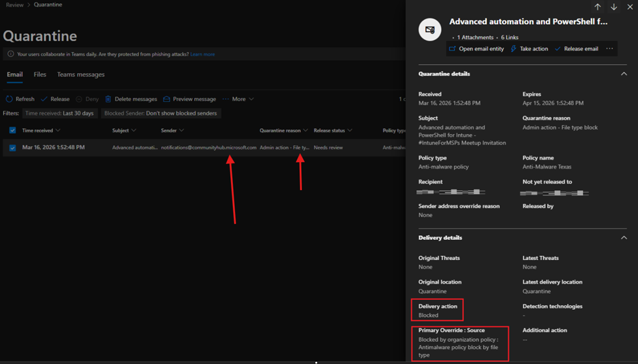Click the Preview message envelope icon
Viewport: 638px width, 364px height.
pos(167,99)
